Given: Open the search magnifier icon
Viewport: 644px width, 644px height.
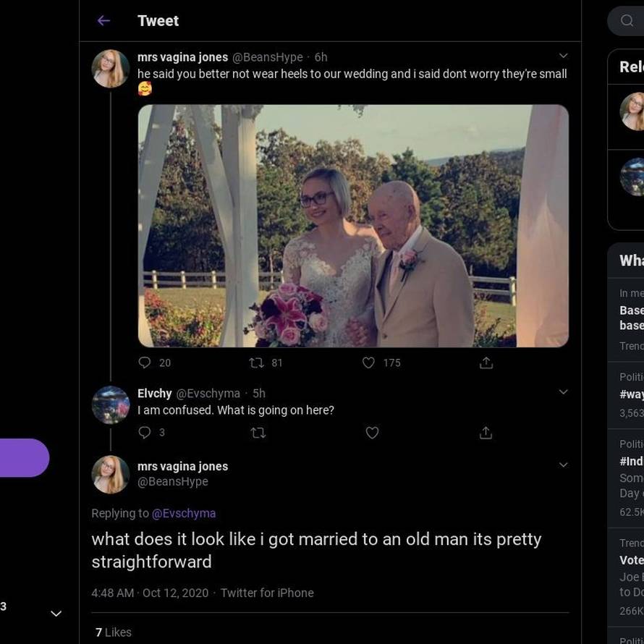Looking at the screenshot, I should click(x=627, y=21).
